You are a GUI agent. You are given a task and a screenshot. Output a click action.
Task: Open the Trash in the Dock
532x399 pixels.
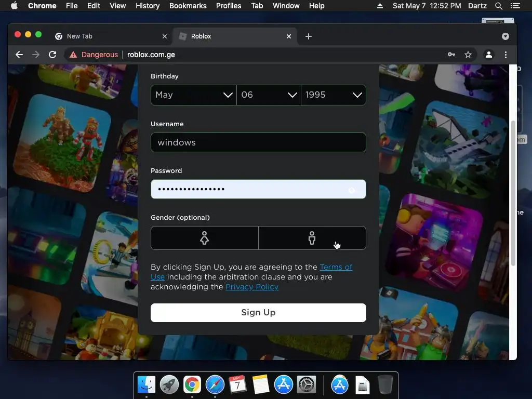point(385,384)
